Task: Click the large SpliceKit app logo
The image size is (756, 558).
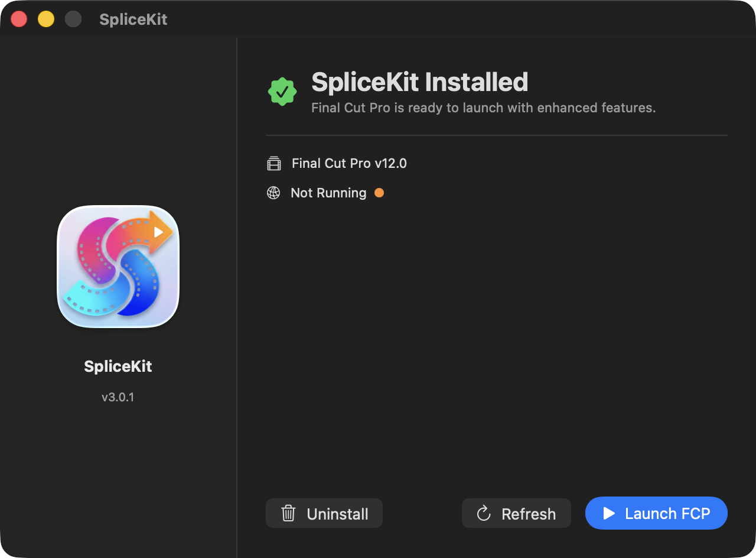Action: point(118,267)
